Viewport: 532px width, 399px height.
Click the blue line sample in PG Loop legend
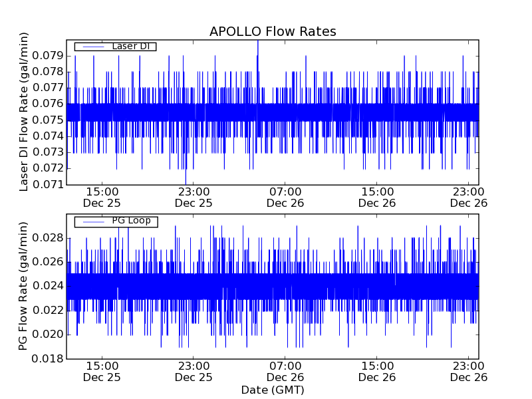[x=93, y=222]
